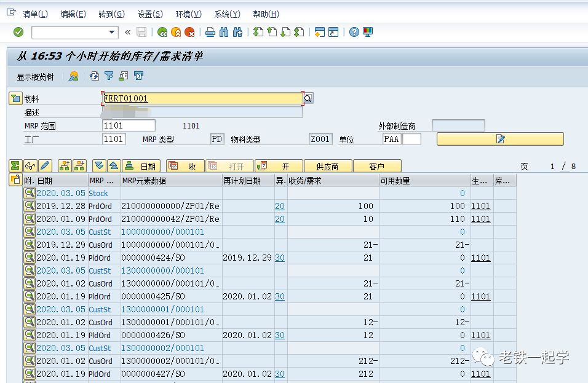Image resolution: width=588 pixels, height=383 pixels.
Task: Open the 编辑(E) menu
Action: pyautogui.click(x=73, y=14)
